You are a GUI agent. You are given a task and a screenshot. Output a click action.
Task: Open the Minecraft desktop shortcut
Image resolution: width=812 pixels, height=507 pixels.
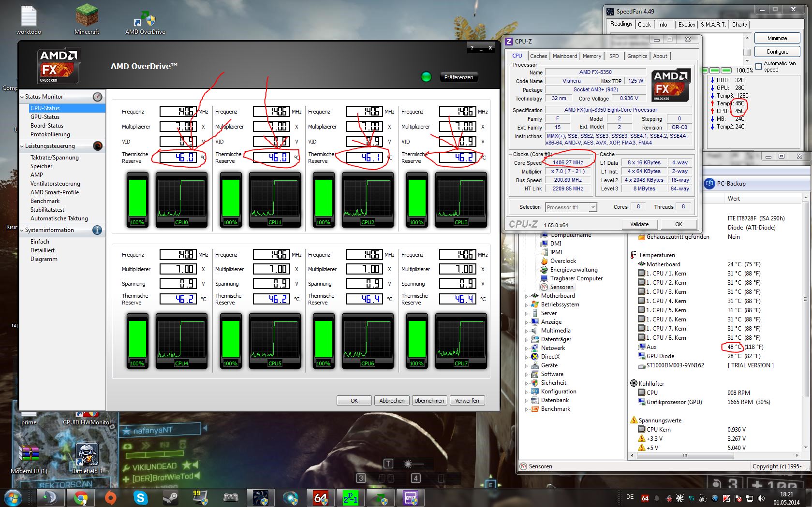tap(87, 19)
